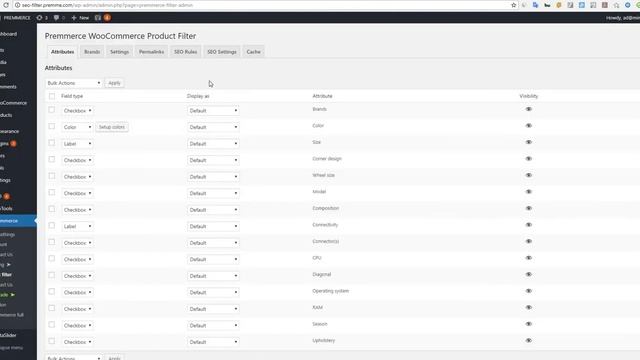Viewport: 640px width, 360px height.
Task: Switch to the Cache tab
Action: coord(253,52)
